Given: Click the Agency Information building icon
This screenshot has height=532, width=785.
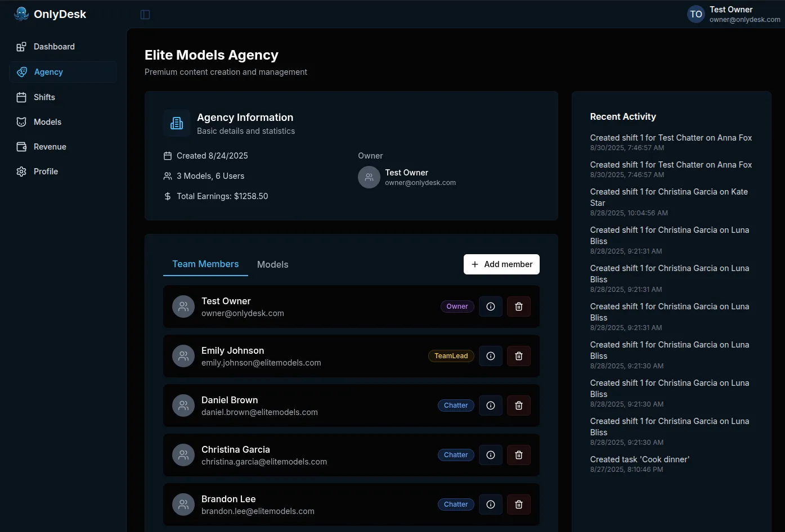Looking at the screenshot, I should 177,123.
